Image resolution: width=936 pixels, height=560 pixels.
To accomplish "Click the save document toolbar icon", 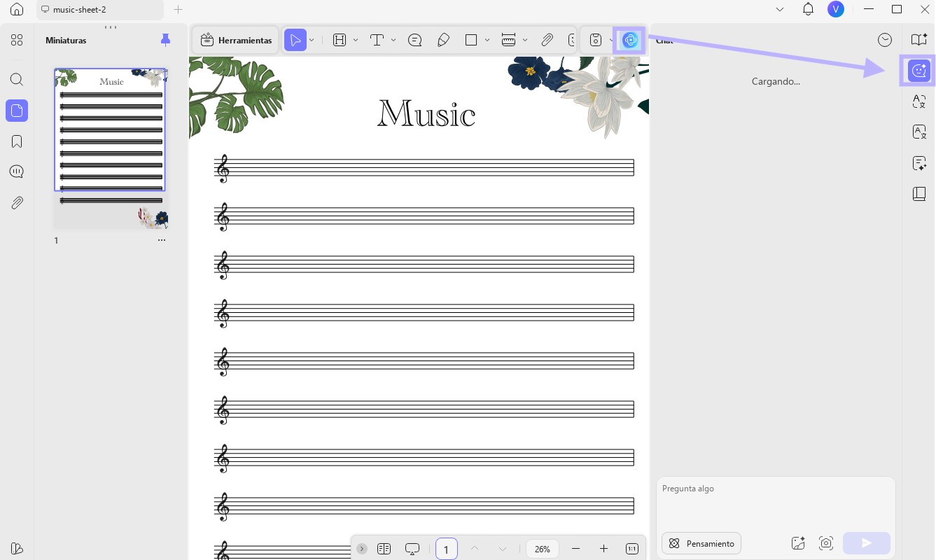I will point(595,40).
